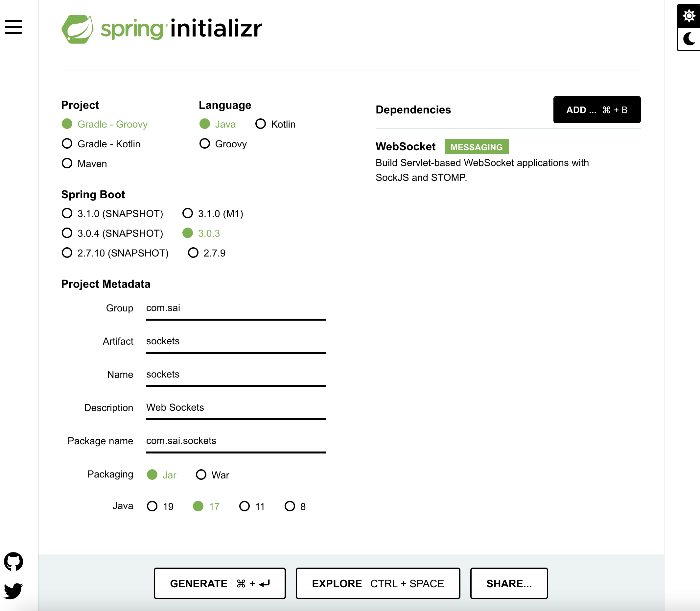Open the ADD dependencies dialog
The width and height of the screenshot is (700, 611).
[597, 110]
